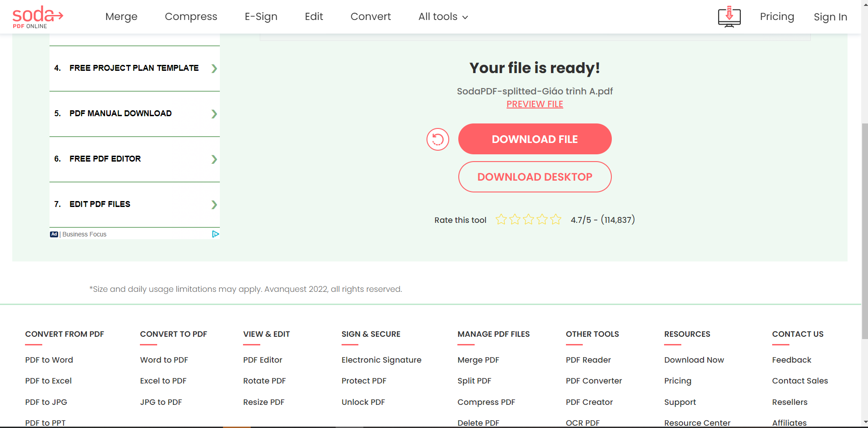Click the desktop download monitor icon
Screen dimensions: 868x428
[x=729, y=17]
